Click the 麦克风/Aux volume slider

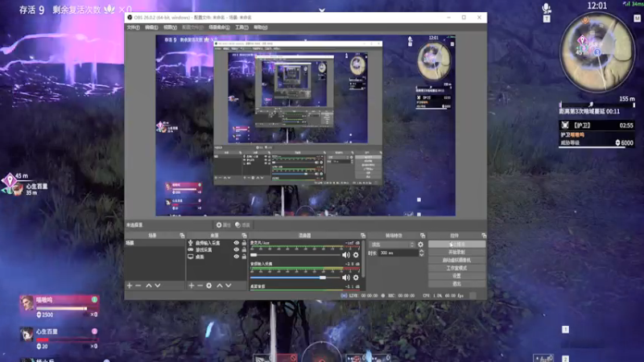coord(295,255)
